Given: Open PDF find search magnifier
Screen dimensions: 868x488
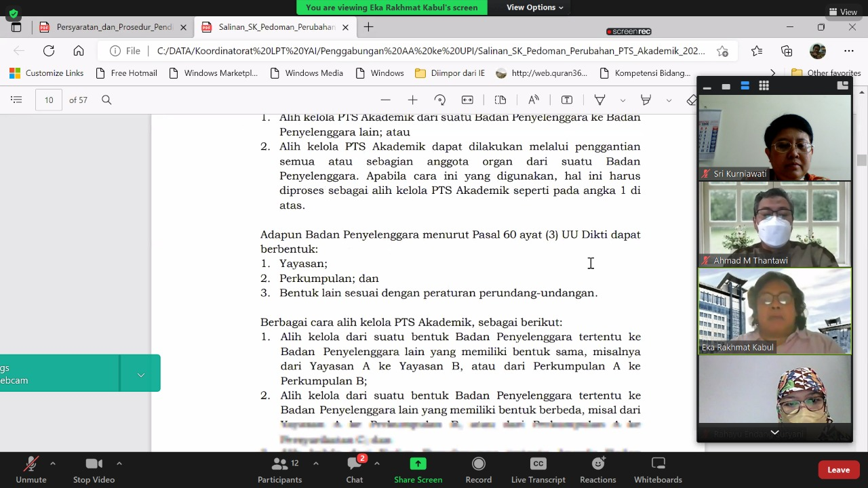Looking at the screenshot, I should tap(106, 100).
